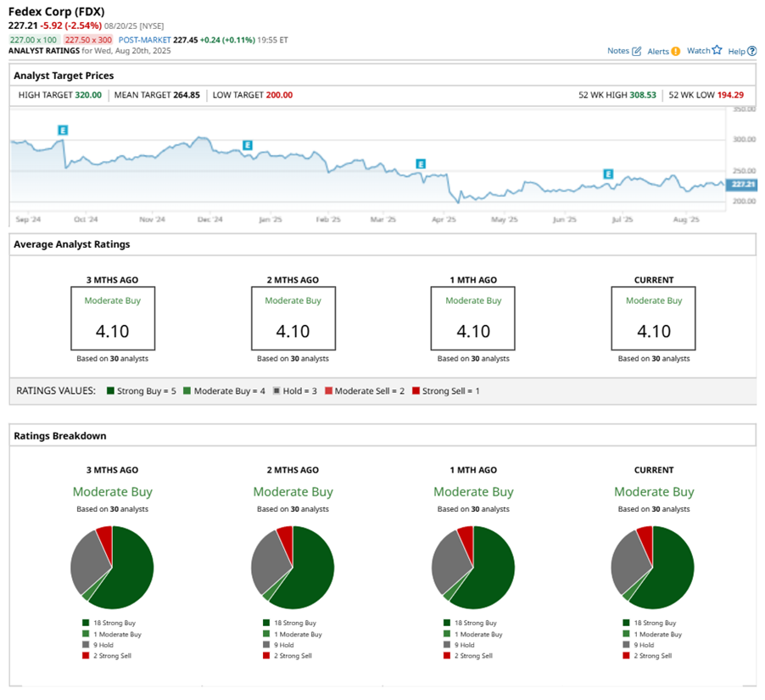Click the 300.00 price axis label
Image resolution: width=765 pixels, height=700 pixels.
pos(744,139)
